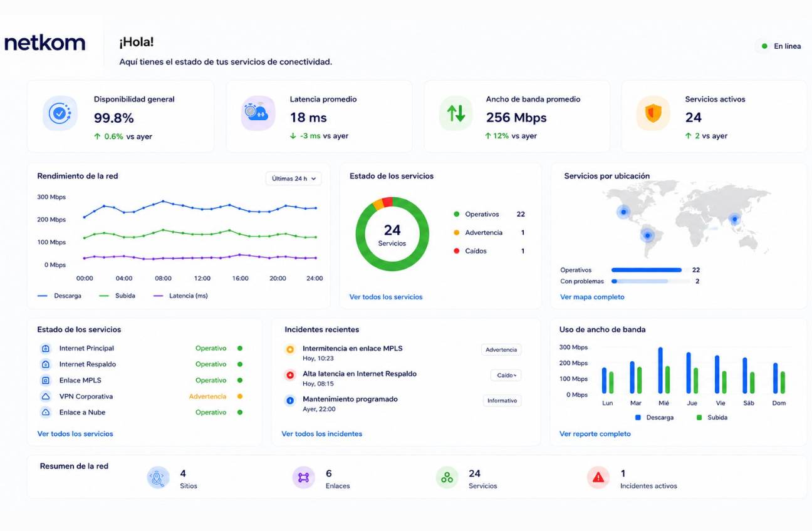This screenshot has width=812, height=531.
Task: Click the Enlace a Nube row icon
Action: tap(46, 413)
